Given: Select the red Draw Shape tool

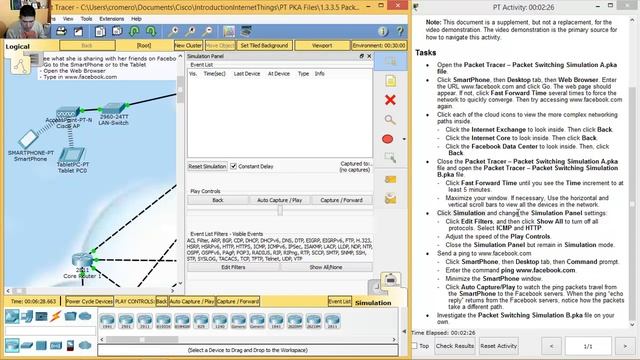Looking at the screenshot, I should tap(388, 139).
